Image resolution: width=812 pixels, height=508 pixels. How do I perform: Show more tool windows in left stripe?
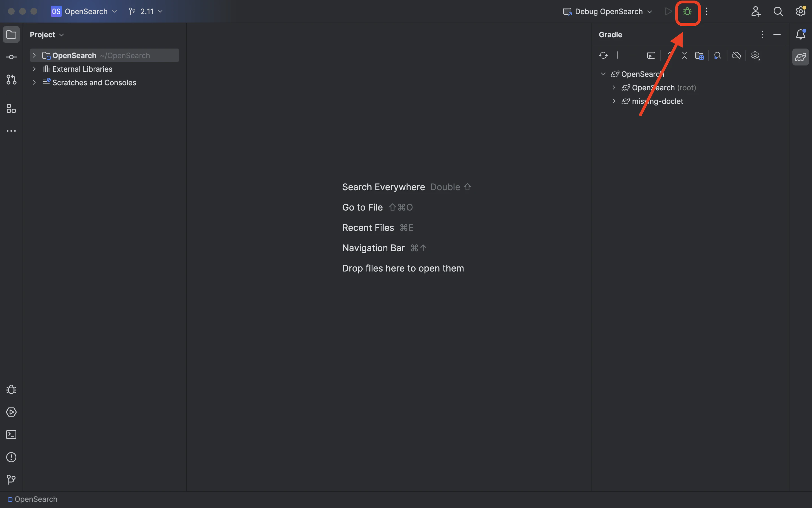(x=11, y=131)
